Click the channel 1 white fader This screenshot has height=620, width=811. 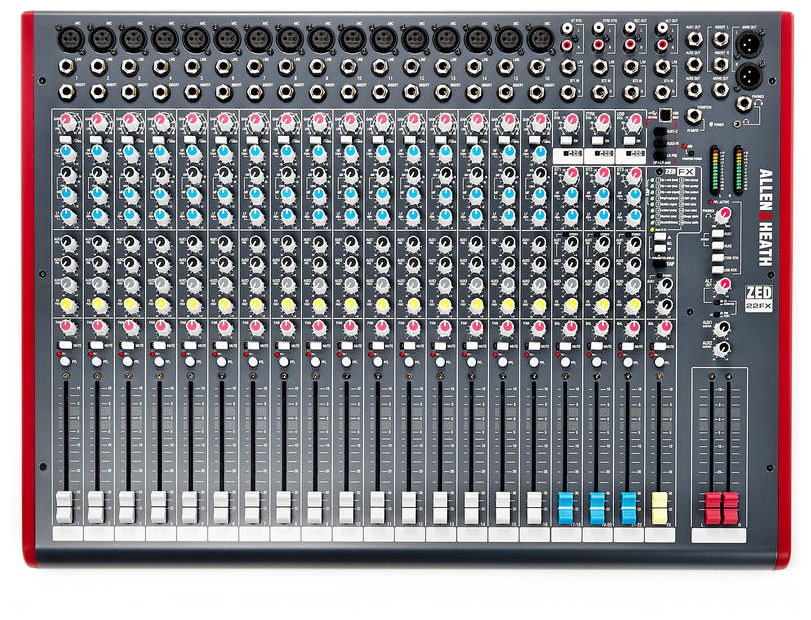(65, 504)
